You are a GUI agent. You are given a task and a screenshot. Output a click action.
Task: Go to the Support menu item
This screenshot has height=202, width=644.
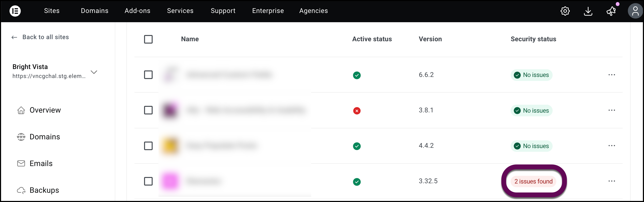(223, 11)
